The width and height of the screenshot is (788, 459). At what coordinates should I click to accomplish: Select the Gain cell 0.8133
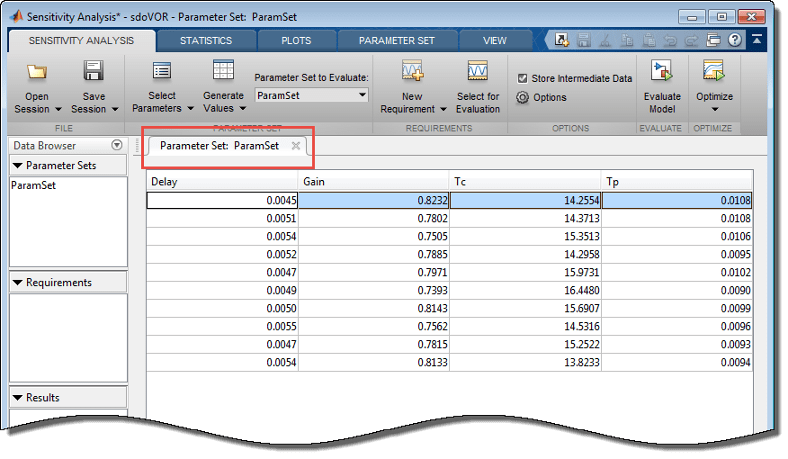click(373, 362)
